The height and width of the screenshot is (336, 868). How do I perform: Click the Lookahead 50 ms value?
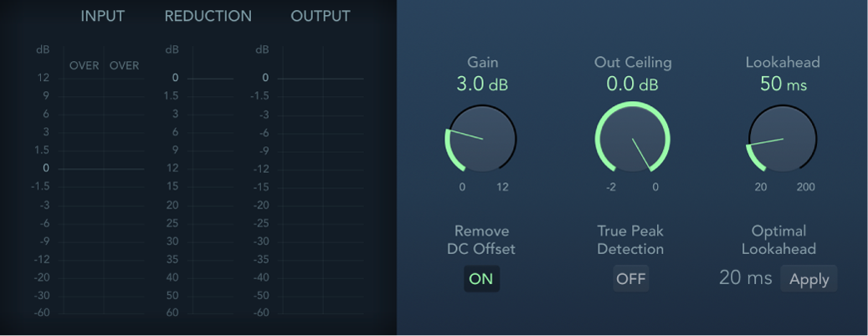pos(783,84)
